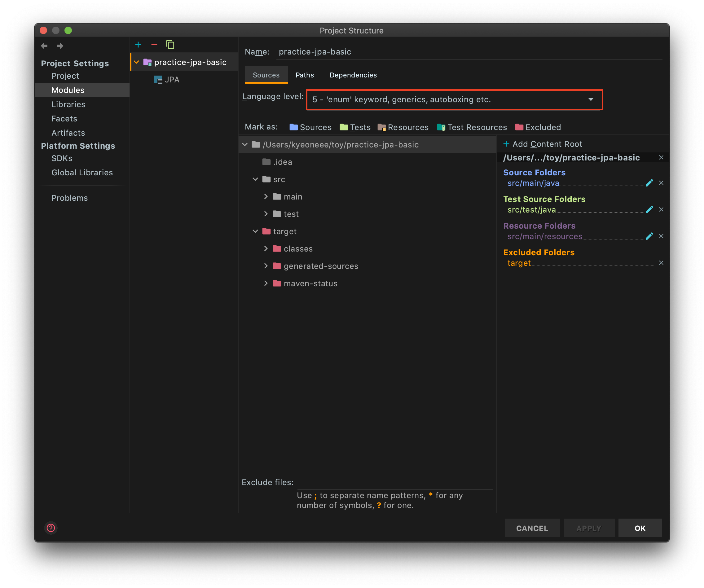
Task: Click the copy module icon
Action: tap(170, 45)
